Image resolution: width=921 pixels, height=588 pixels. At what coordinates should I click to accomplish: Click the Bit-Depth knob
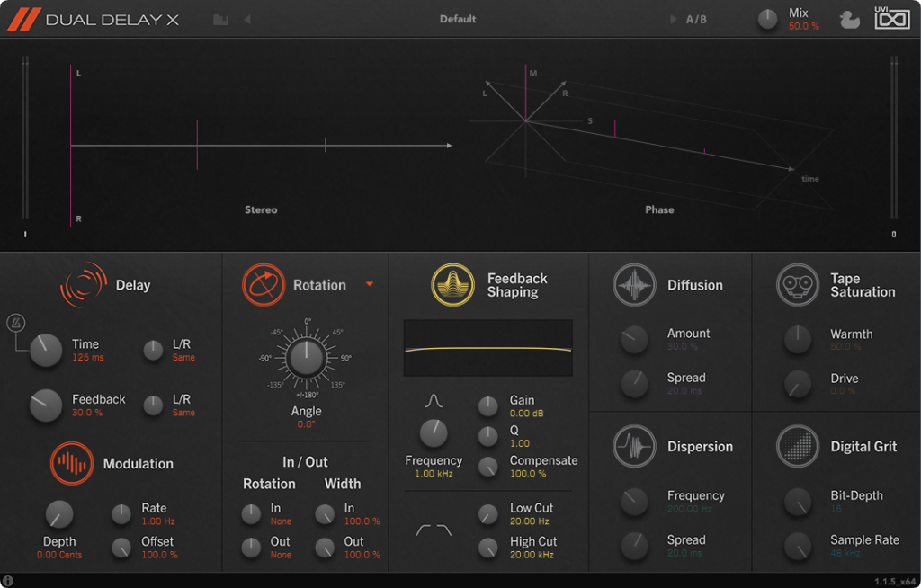(x=798, y=501)
